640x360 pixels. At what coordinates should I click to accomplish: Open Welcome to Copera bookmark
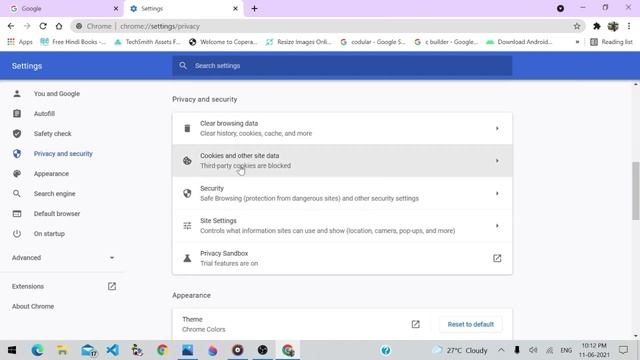pos(223,42)
